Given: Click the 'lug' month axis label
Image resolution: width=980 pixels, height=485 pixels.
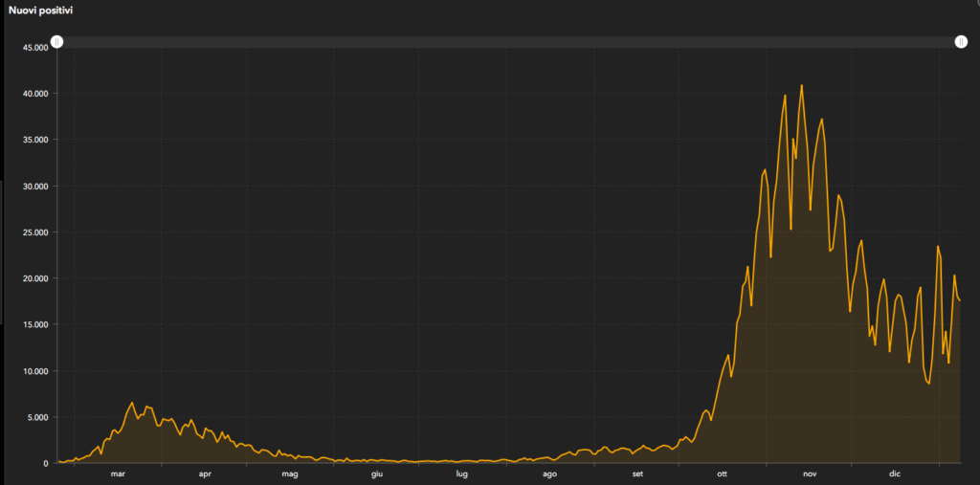Looking at the screenshot, I should pos(462,474).
